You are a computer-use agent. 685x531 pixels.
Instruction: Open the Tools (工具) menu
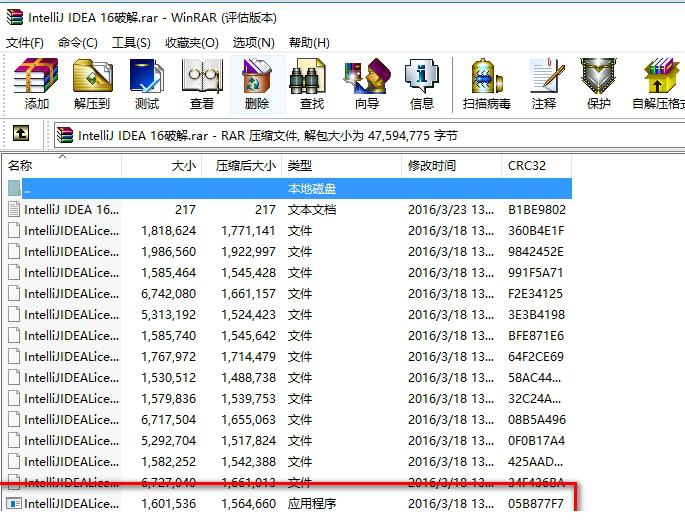131,42
